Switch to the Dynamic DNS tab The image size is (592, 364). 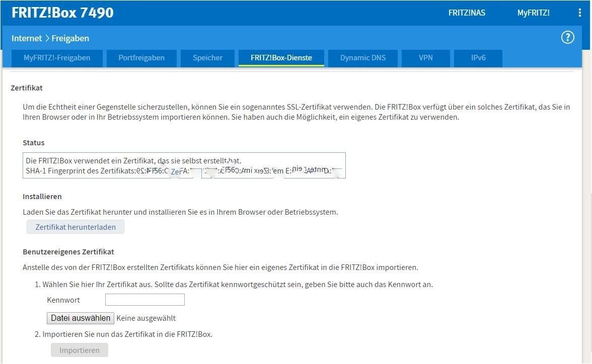click(363, 58)
